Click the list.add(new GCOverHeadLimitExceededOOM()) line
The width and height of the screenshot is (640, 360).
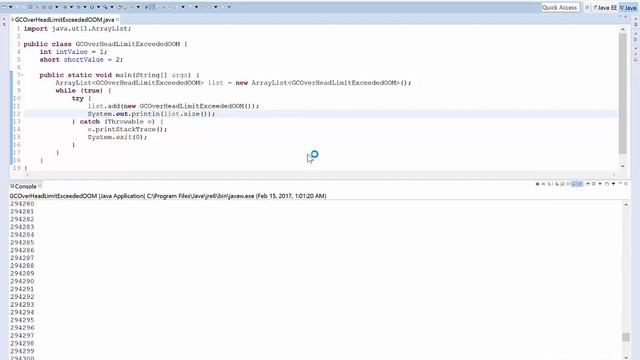pyautogui.click(x=173, y=106)
